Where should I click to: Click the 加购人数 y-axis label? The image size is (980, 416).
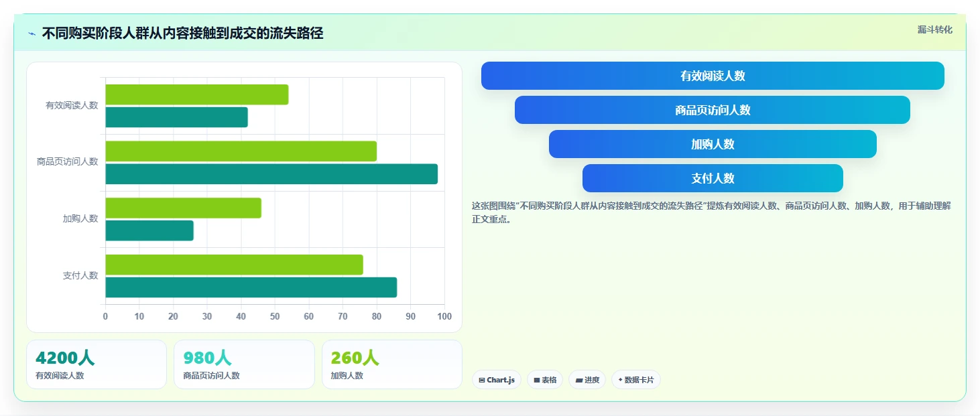80,218
